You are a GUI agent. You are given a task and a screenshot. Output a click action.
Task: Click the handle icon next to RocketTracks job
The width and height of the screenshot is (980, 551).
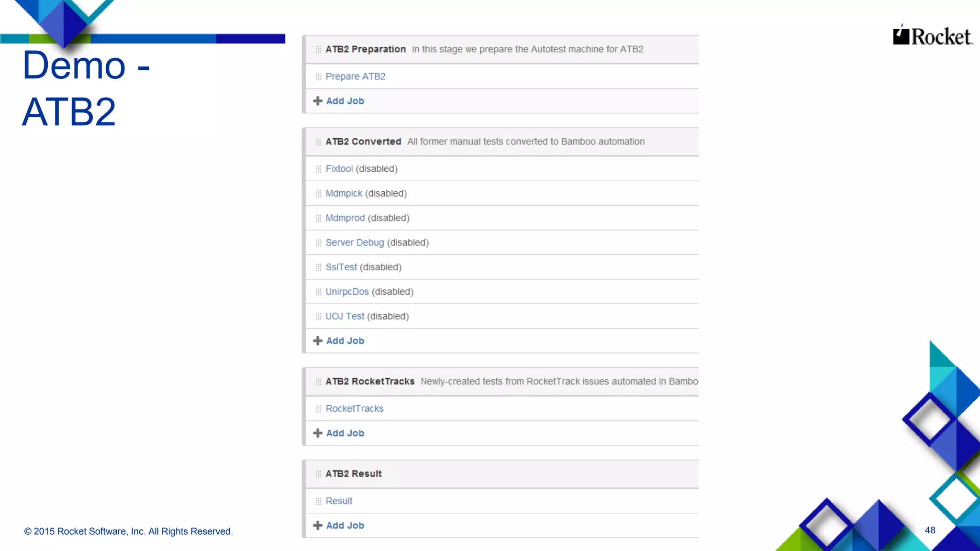[318, 409]
